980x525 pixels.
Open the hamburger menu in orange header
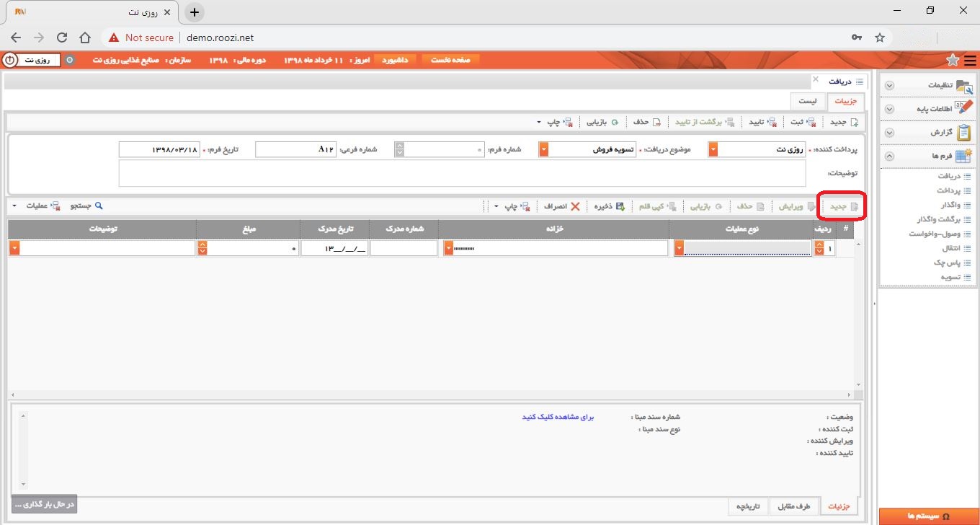coord(969,60)
